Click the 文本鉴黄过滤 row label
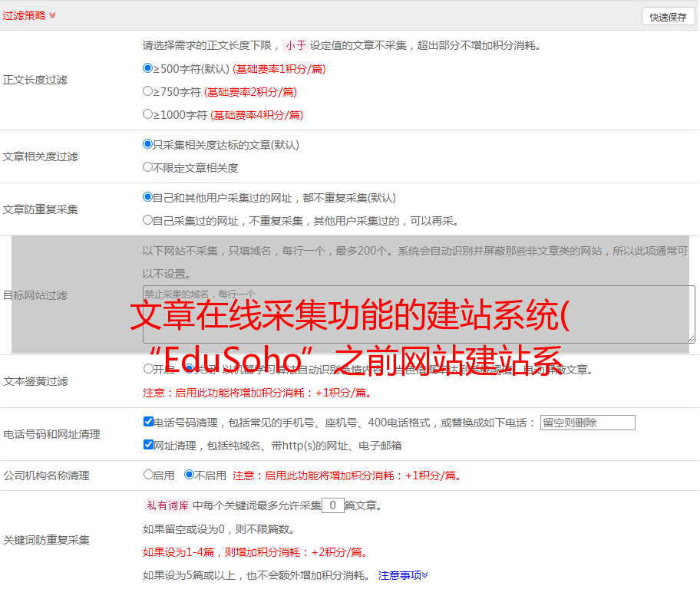 pos(36,381)
